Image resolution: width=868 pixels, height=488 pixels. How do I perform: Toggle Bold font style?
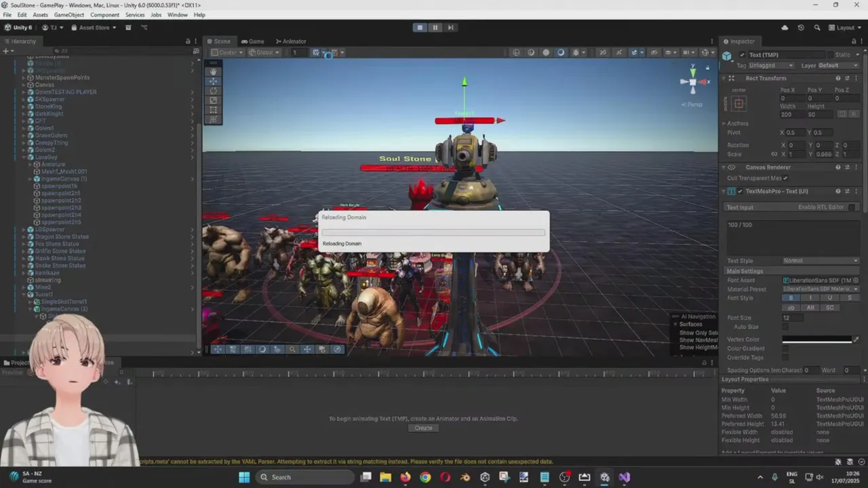tap(791, 298)
